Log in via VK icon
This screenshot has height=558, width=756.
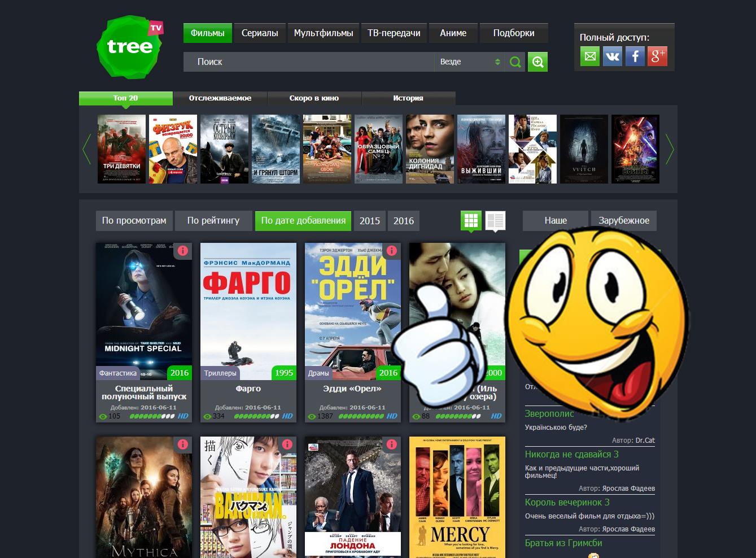coord(613,56)
